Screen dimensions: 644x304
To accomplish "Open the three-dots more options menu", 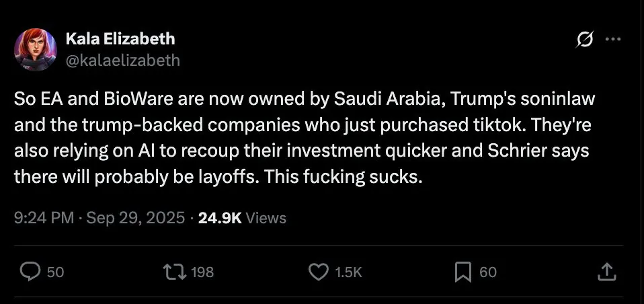I will point(612,40).
